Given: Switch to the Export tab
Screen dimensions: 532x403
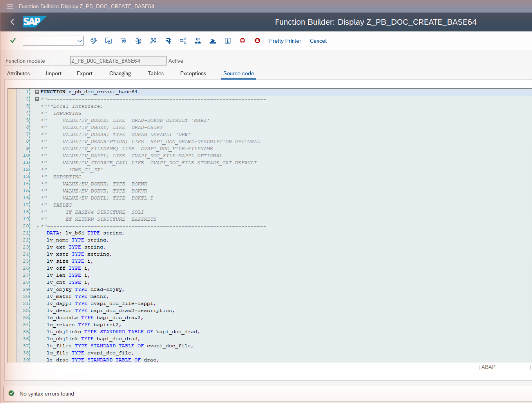Looking at the screenshot, I should point(85,73).
